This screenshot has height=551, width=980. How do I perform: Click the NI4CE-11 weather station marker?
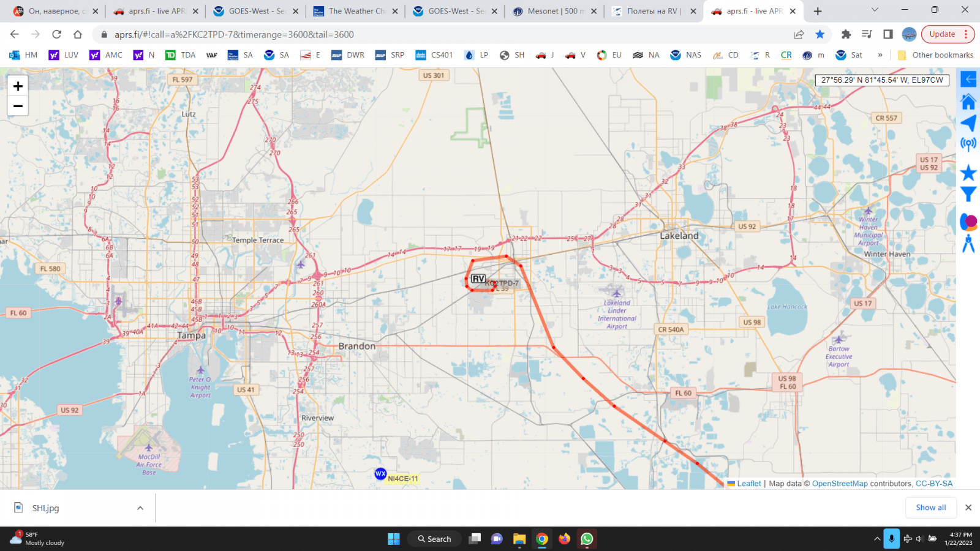[x=380, y=474]
